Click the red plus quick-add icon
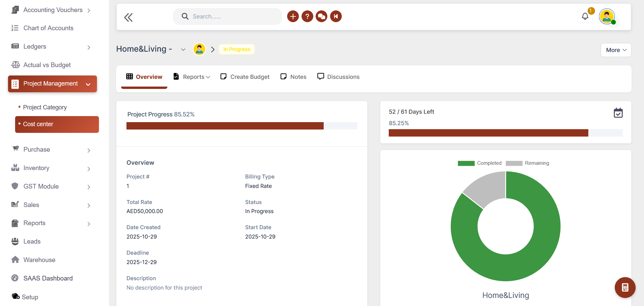Screen dimensions: 644x306 pos(292,16)
